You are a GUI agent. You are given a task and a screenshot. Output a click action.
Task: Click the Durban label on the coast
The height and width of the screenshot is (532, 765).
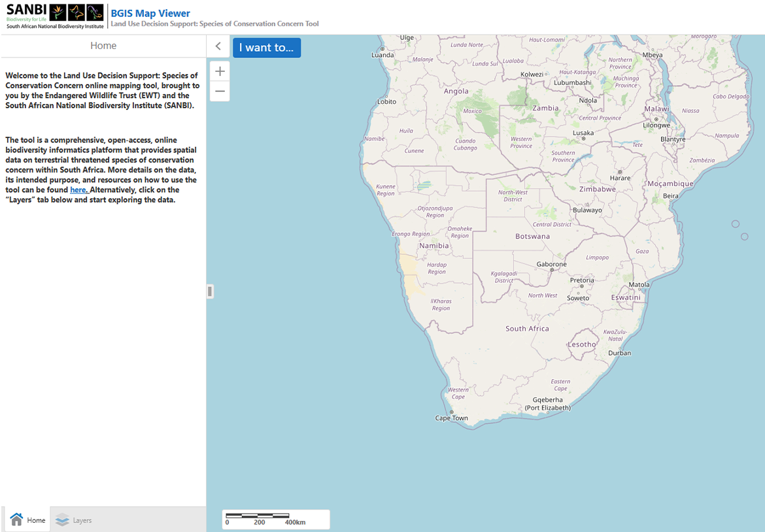coord(619,353)
